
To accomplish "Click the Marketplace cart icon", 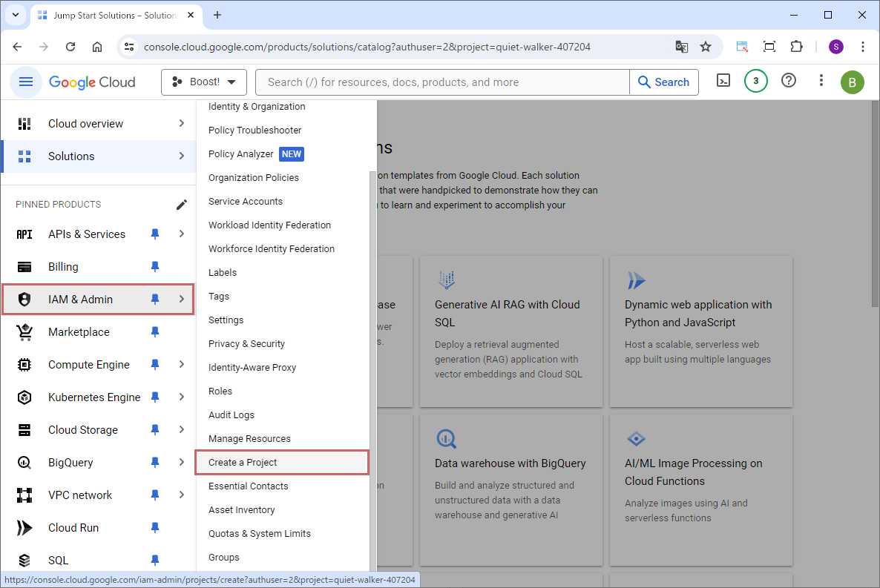I will click(x=24, y=331).
